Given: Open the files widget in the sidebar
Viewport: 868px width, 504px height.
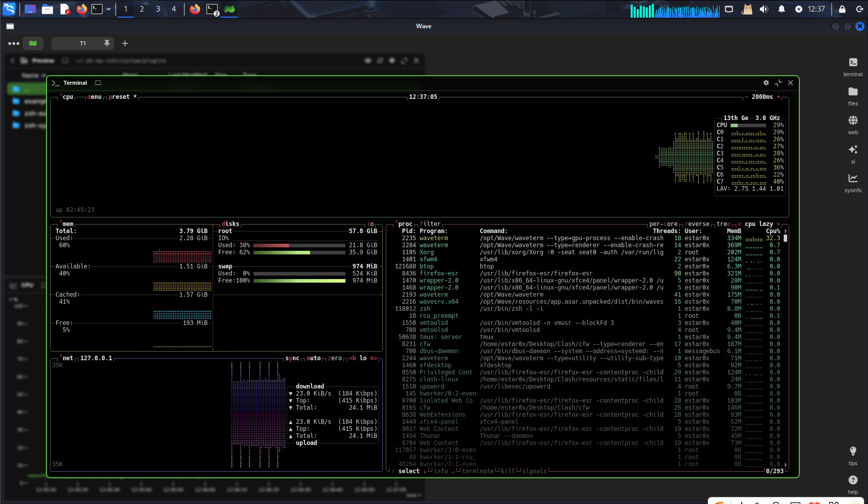Looking at the screenshot, I should 853,96.
